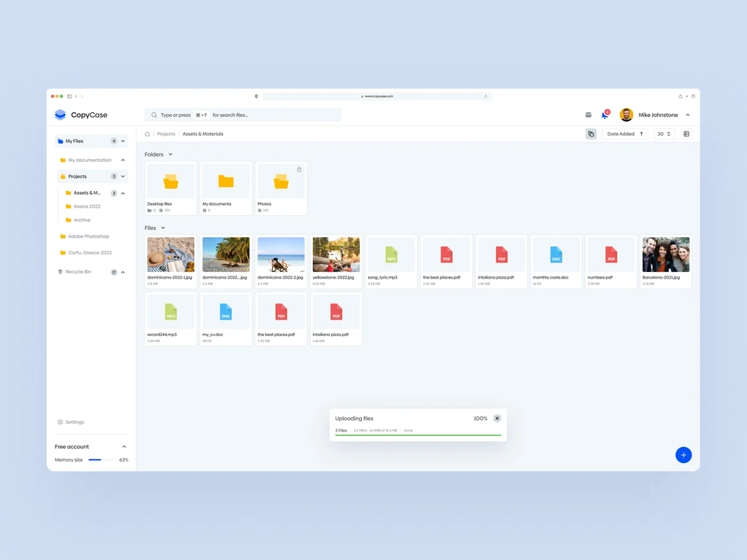747x560 pixels.
Task: Click the blue plus add button
Action: 683,455
